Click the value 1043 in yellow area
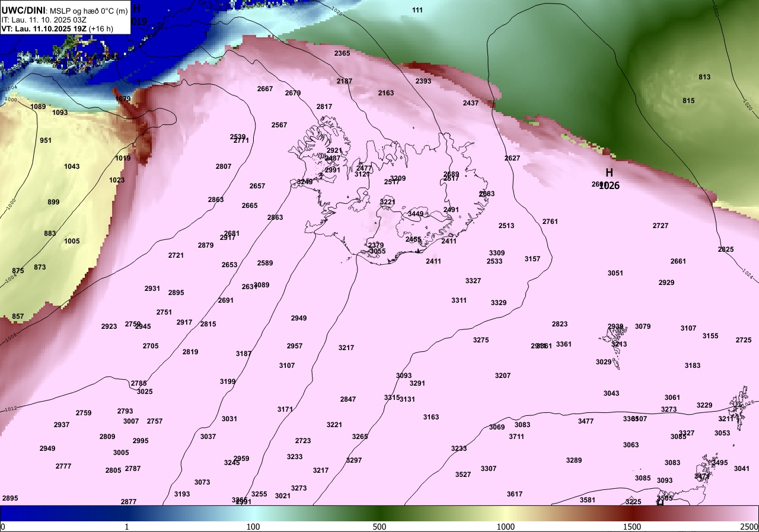Viewport: 759px width, 532px height. (x=72, y=166)
